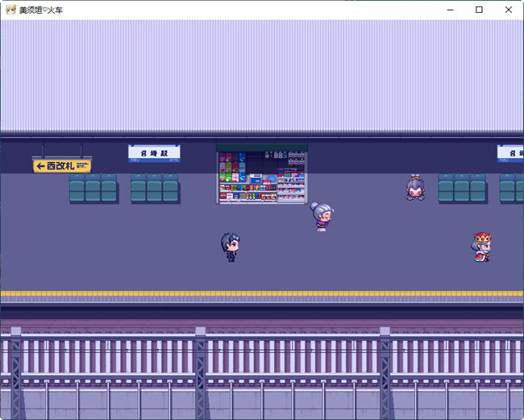
Task: Click the game's app icon in title bar
Action: [x=10, y=10]
